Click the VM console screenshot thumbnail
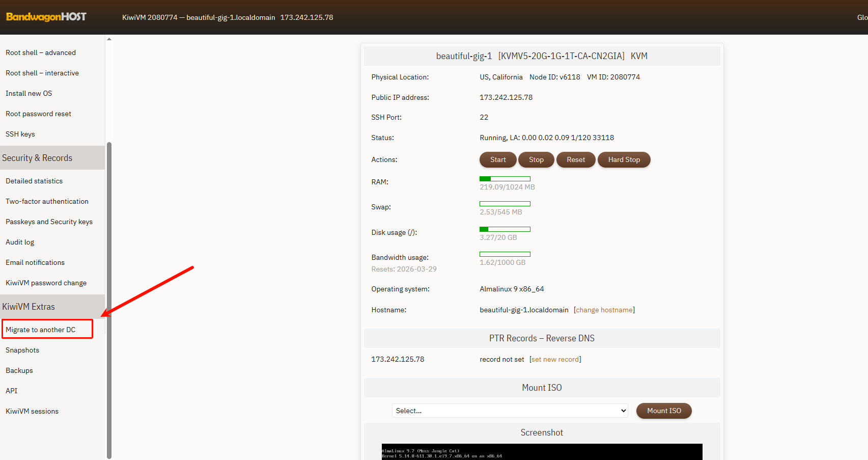 [542, 451]
